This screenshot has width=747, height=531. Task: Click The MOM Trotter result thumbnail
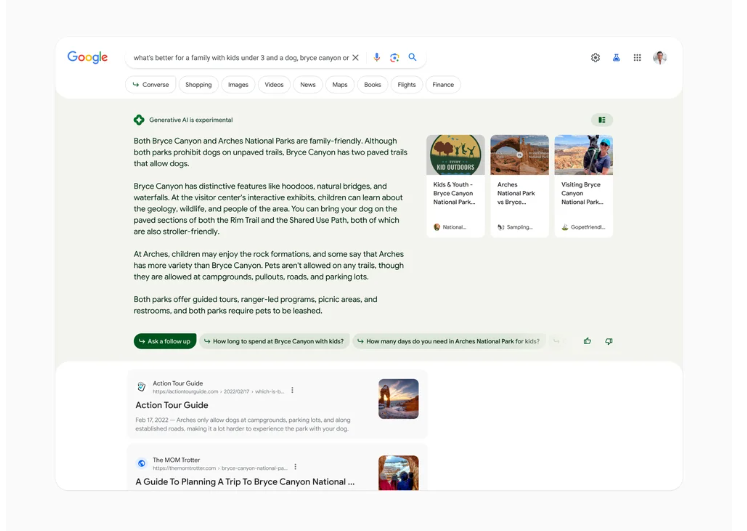(399, 472)
